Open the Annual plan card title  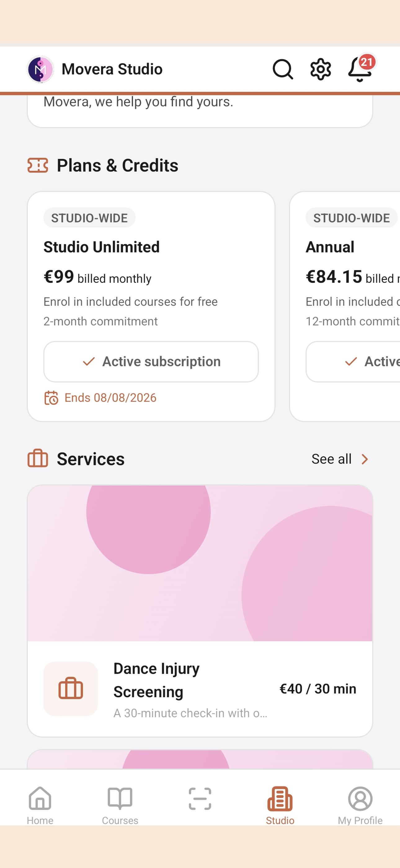[x=330, y=247]
